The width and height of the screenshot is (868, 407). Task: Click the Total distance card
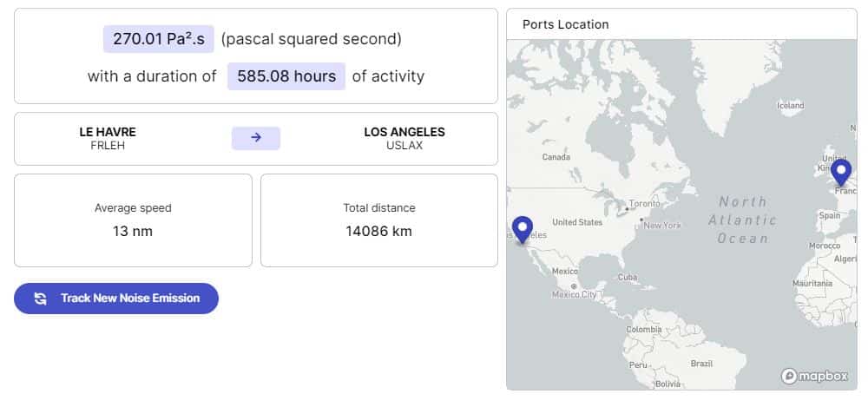pos(379,220)
